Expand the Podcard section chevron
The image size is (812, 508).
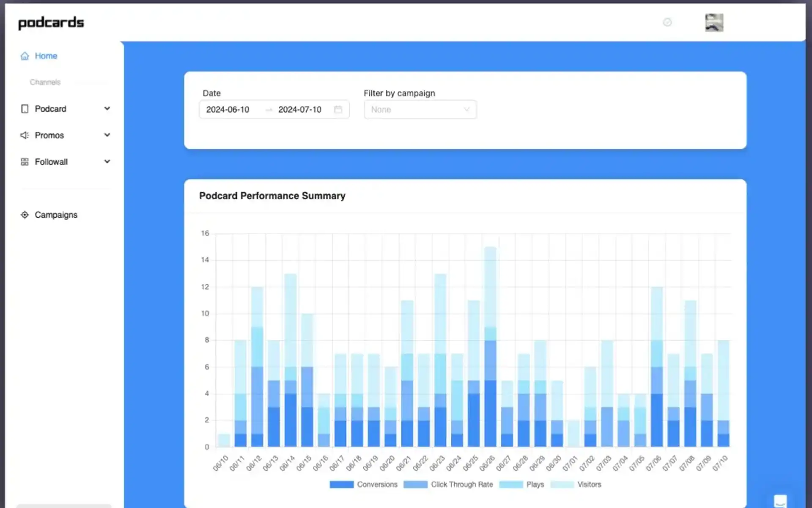[x=107, y=109]
